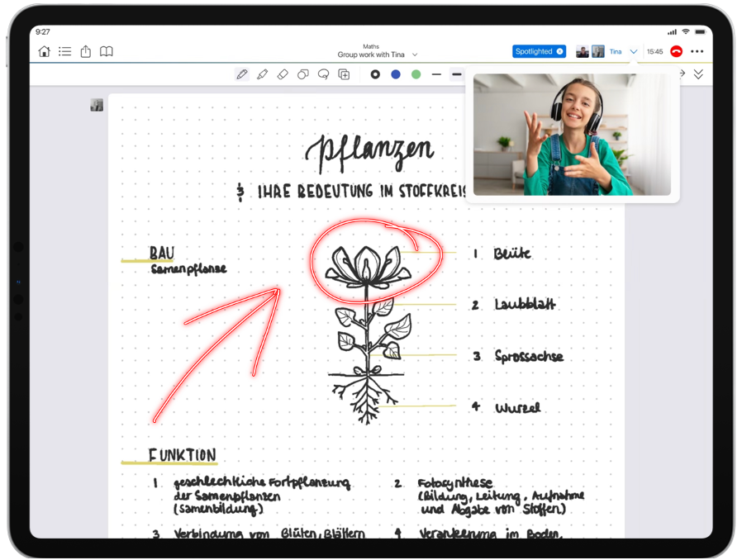Image resolution: width=742 pixels, height=560 pixels.
Task: Tap the 'Fotosynthese' handwritten text
Action: point(455,483)
